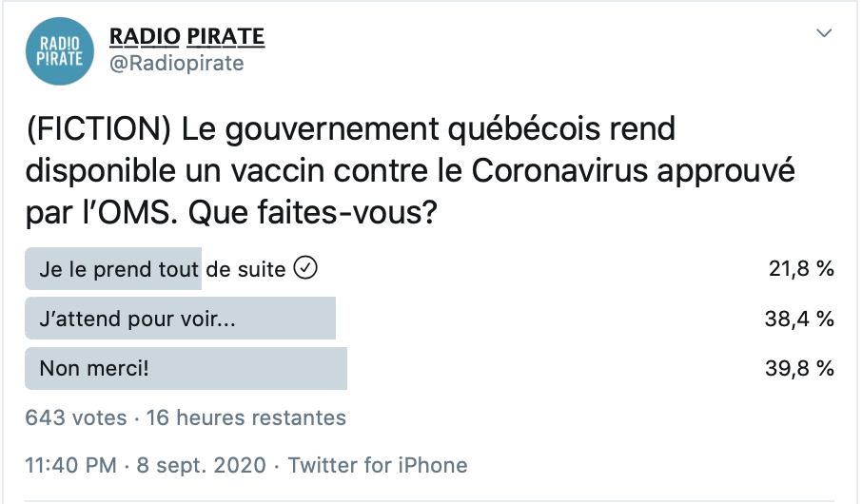Click the 'Que faites-vous?' question text

[312, 213]
